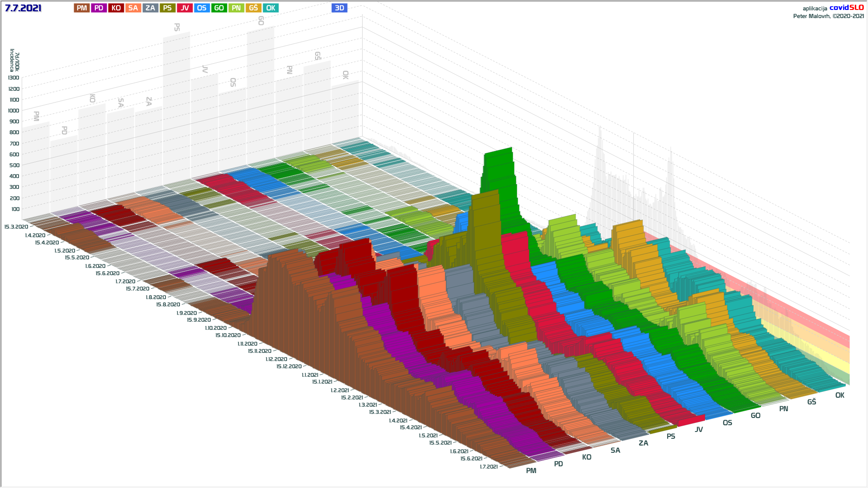
Task: Select the gray ZA region button
Action: (150, 8)
